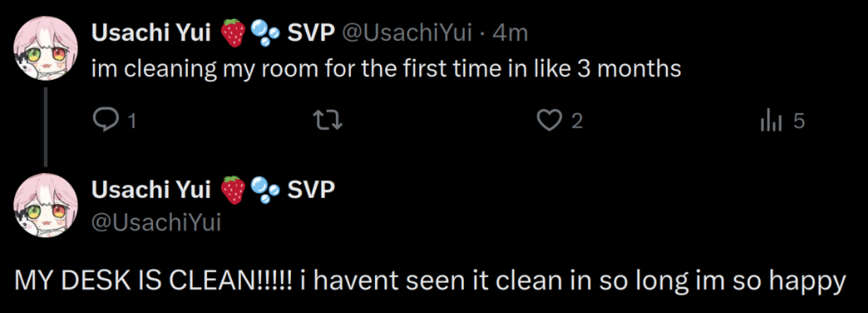This screenshot has height=313, width=868.
Task: Click the like count number 2
Action: click(576, 122)
